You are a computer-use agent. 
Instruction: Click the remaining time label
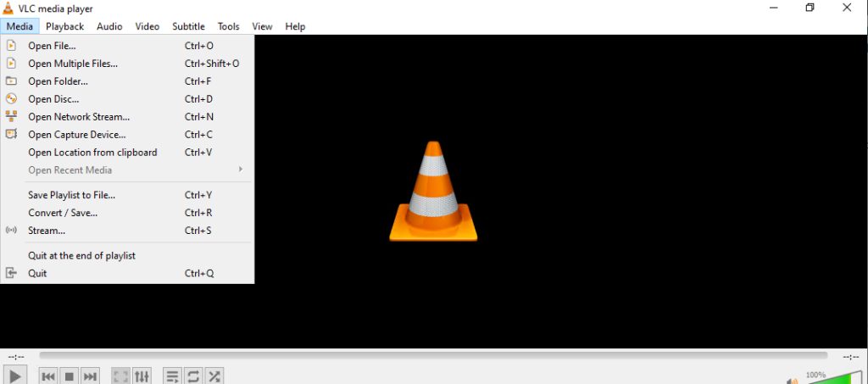pos(851,356)
